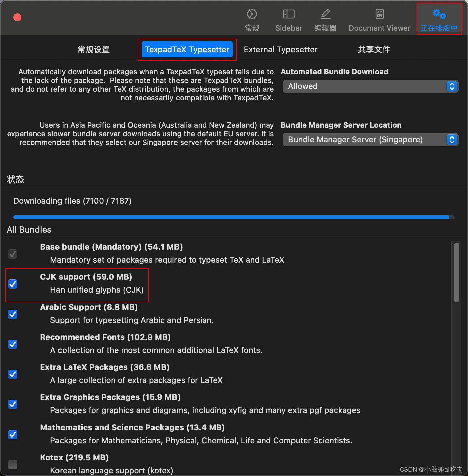Open the 共享文件 tab
The height and width of the screenshot is (476, 468).
coord(374,50)
